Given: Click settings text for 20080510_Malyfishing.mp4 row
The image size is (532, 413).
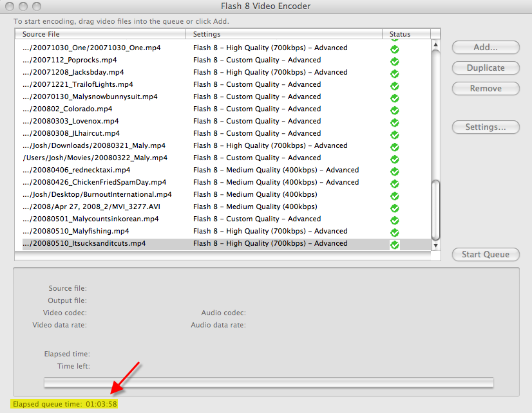Looking at the screenshot, I should pyautogui.click(x=270, y=231).
